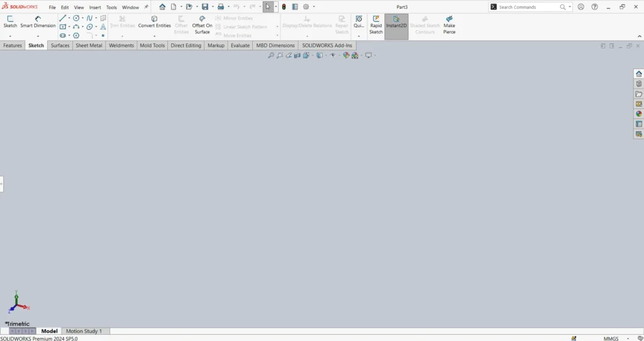Open the Line tool dropdown arrow

69,18
